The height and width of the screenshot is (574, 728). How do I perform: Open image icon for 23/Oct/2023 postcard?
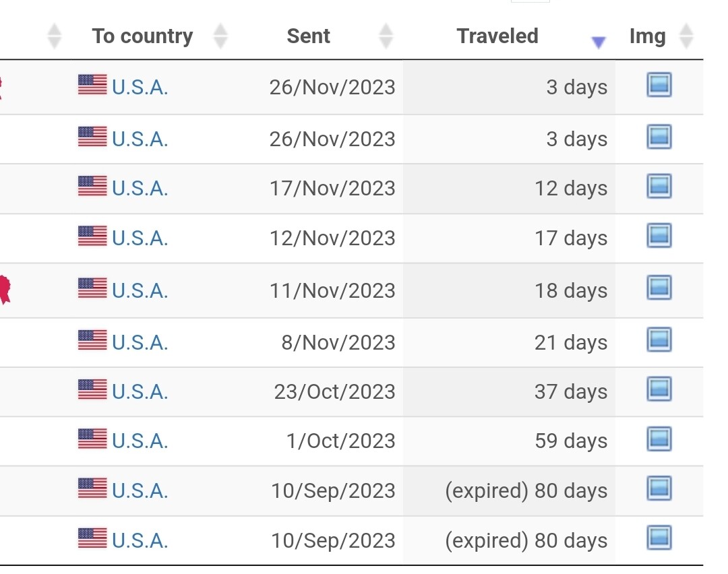pyautogui.click(x=659, y=388)
